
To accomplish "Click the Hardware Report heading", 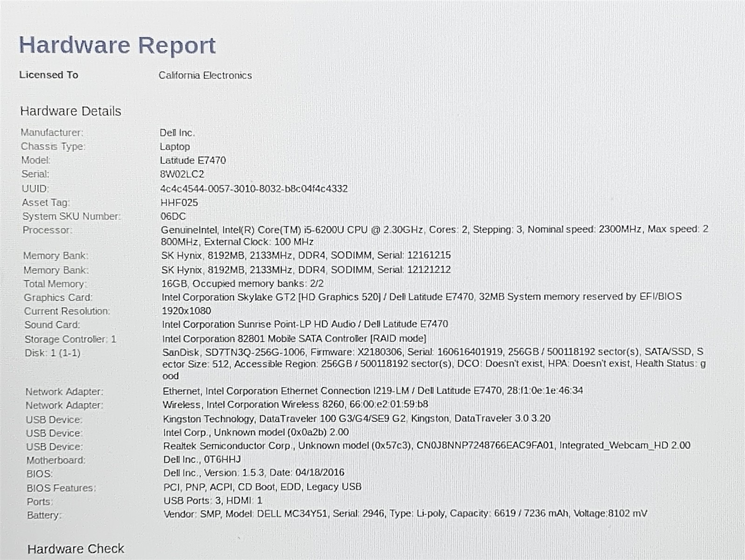I will 117,46.
